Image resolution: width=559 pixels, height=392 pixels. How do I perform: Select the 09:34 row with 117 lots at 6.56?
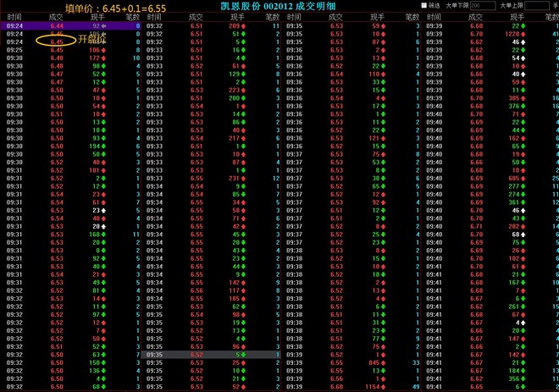211,290
